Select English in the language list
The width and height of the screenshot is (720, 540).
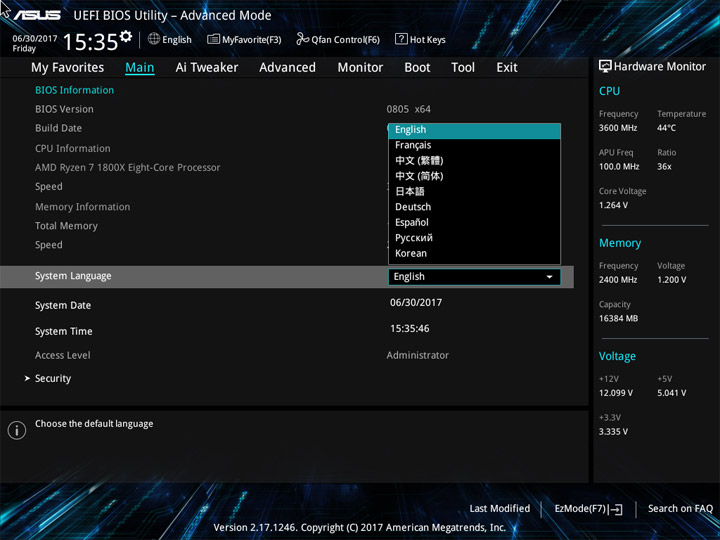click(474, 130)
